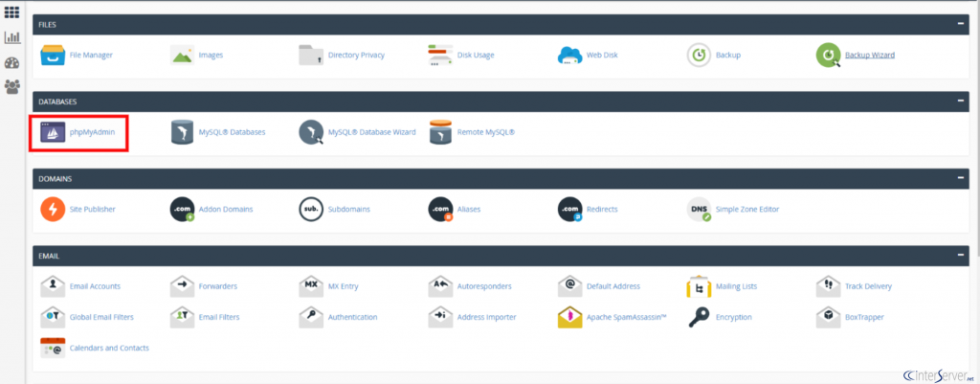Open the BoxTrapper icon

(x=829, y=317)
